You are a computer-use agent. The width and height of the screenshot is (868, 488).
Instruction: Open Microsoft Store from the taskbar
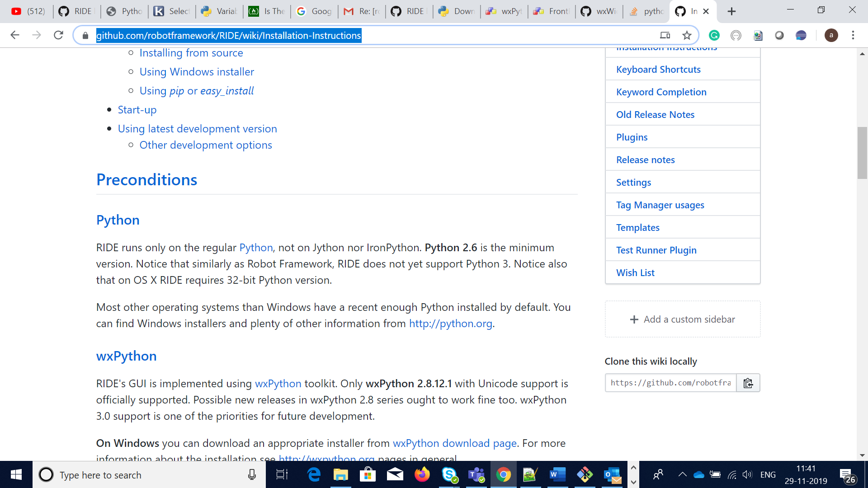tap(368, 475)
